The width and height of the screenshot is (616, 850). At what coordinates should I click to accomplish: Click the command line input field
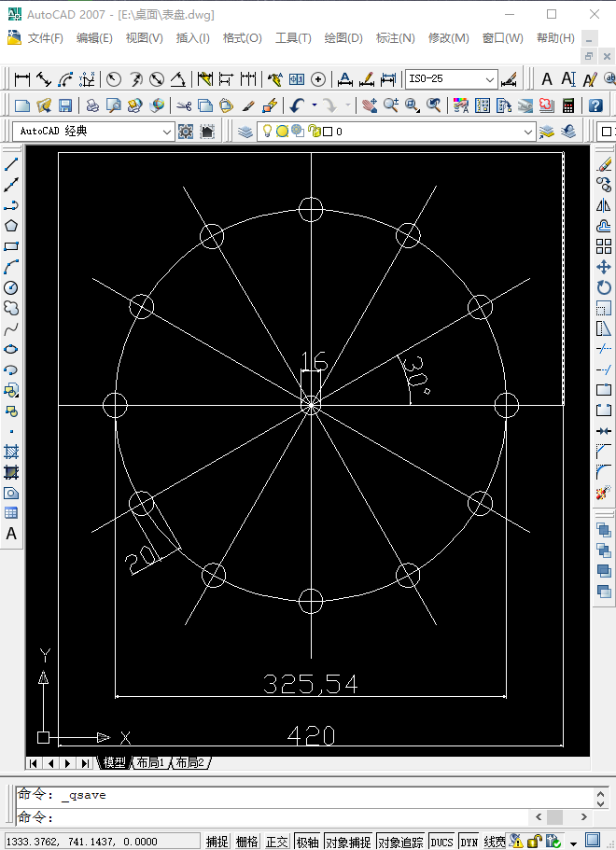(271, 816)
